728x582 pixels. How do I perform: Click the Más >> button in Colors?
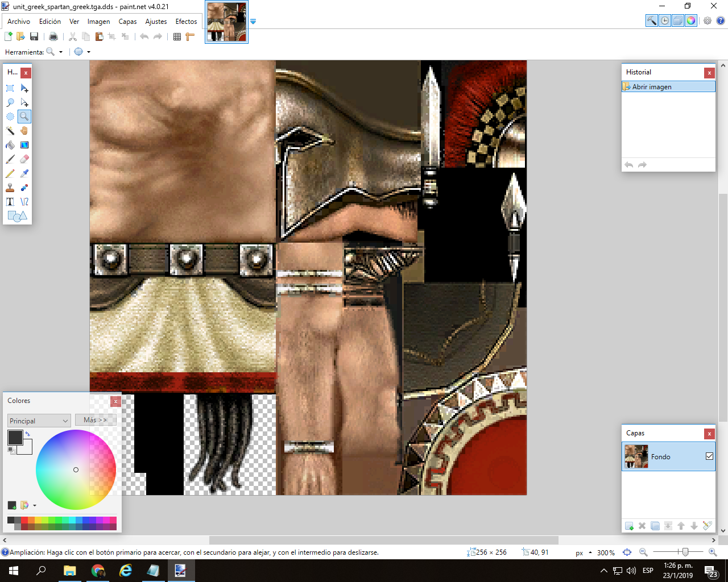point(96,420)
